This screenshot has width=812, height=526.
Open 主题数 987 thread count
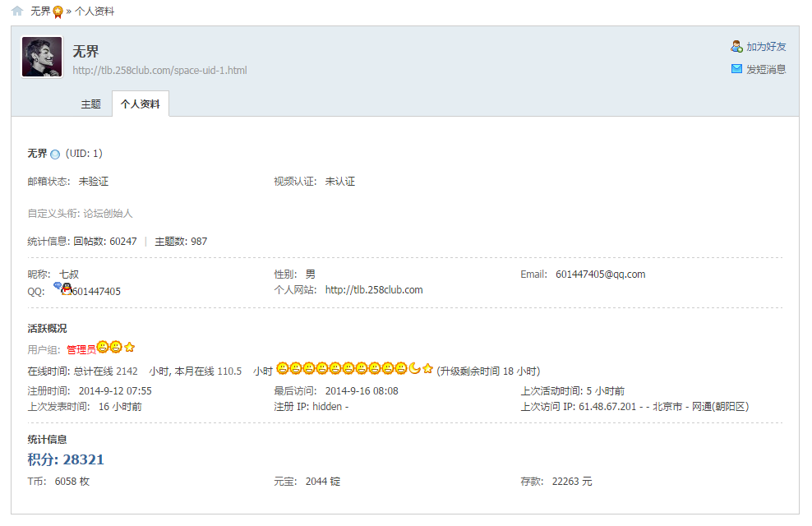181,242
